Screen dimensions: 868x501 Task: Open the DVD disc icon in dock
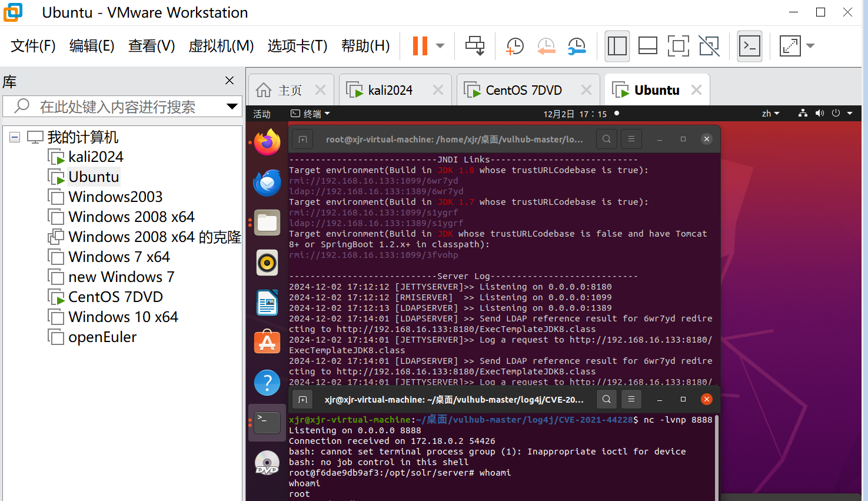pyautogui.click(x=267, y=463)
